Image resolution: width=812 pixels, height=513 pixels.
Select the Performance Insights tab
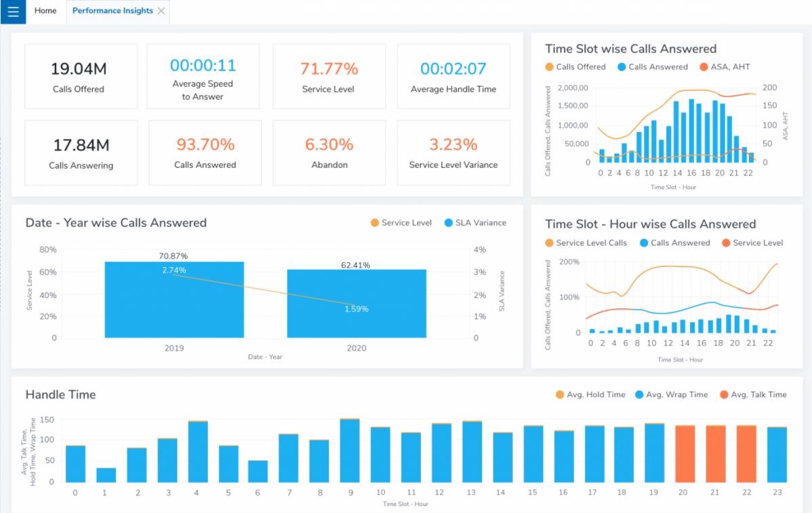pos(112,12)
